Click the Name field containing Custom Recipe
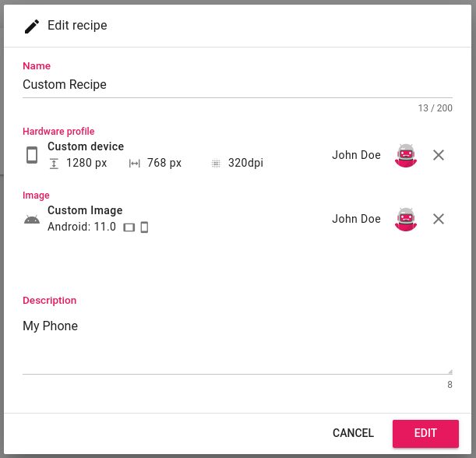476x458 pixels. (x=238, y=85)
